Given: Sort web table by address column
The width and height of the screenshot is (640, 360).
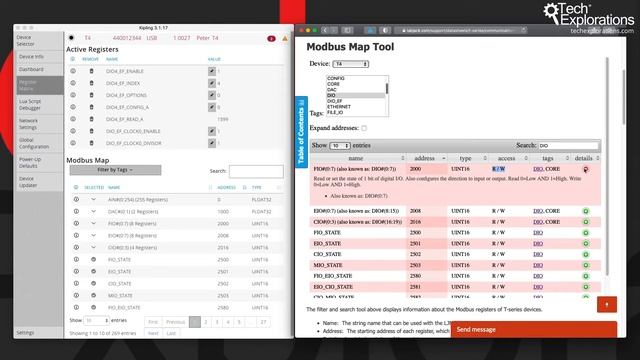Looking at the screenshot, I should [427, 158].
